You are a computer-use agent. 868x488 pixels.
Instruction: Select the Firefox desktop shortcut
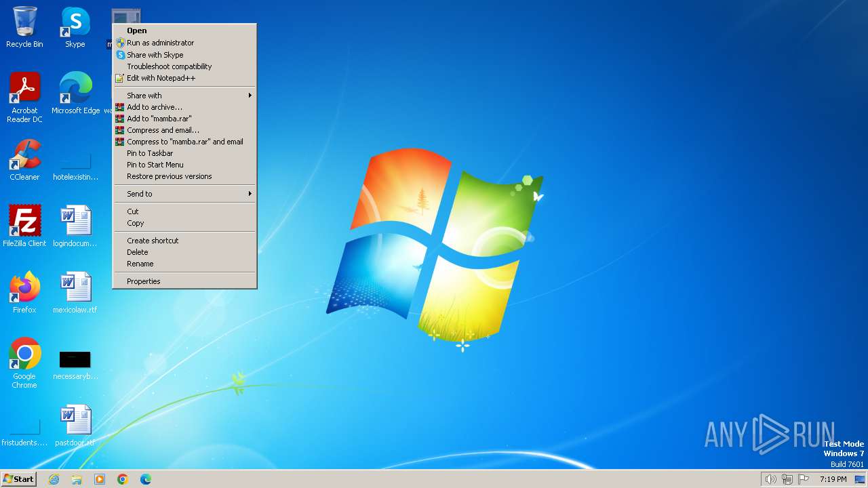click(x=24, y=293)
